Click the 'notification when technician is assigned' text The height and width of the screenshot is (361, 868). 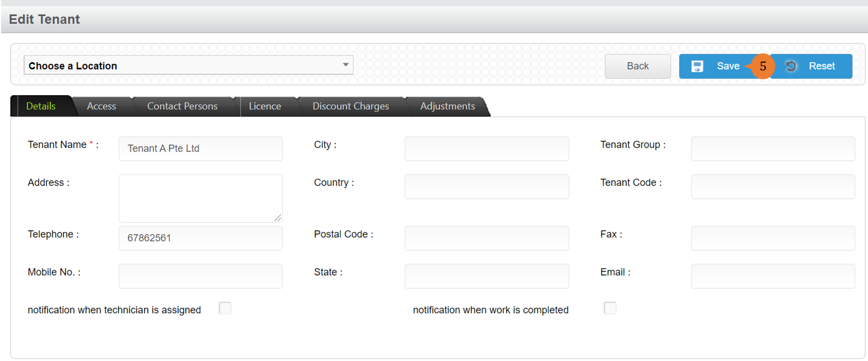tap(114, 310)
